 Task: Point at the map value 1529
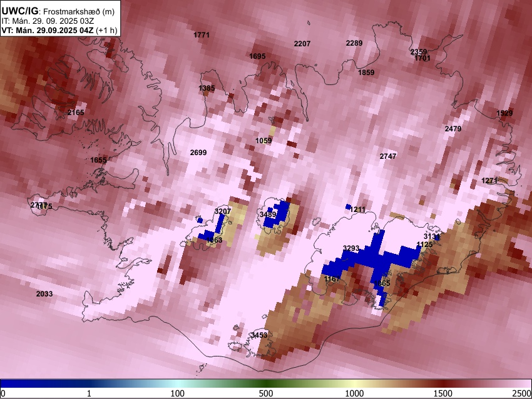coord(504,113)
